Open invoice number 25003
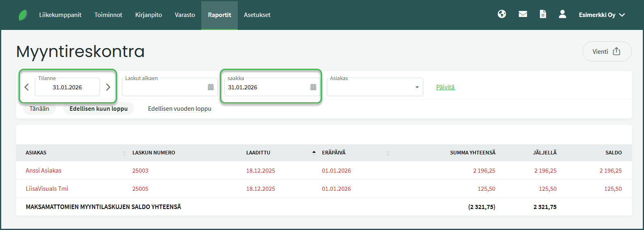Image resolution: width=644 pixels, height=230 pixels. click(140, 171)
